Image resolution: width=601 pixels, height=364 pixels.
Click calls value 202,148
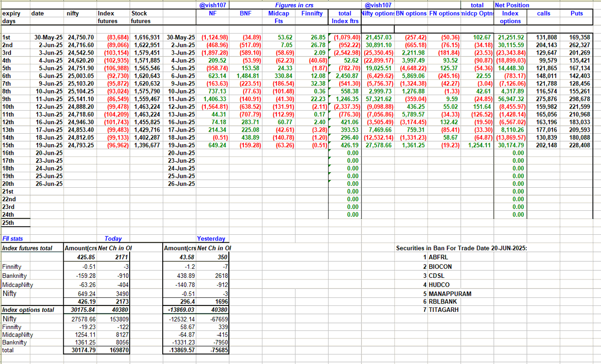tap(546, 146)
